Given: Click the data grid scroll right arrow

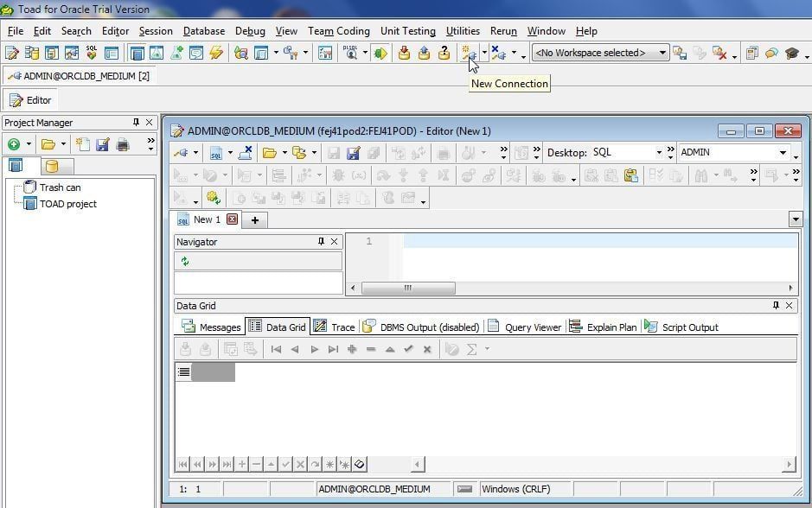Looking at the screenshot, I should 789,464.
